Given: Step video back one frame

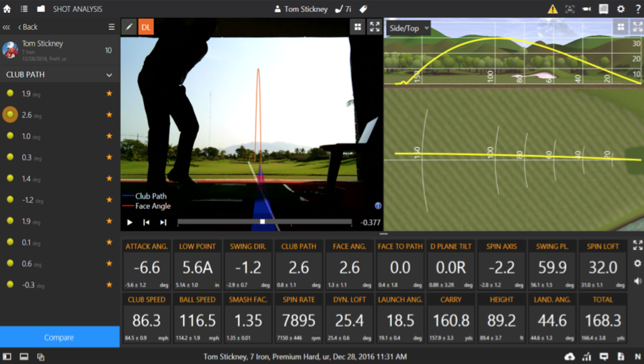Looking at the screenshot, I should click(x=146, y=222).
